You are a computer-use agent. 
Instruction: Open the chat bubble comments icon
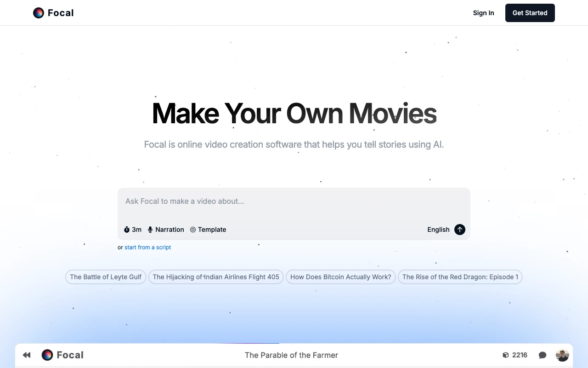[543, 355]
